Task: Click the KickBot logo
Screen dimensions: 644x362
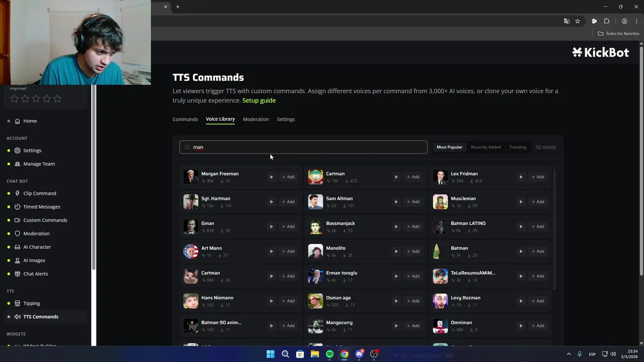Action: pos(601,52)
